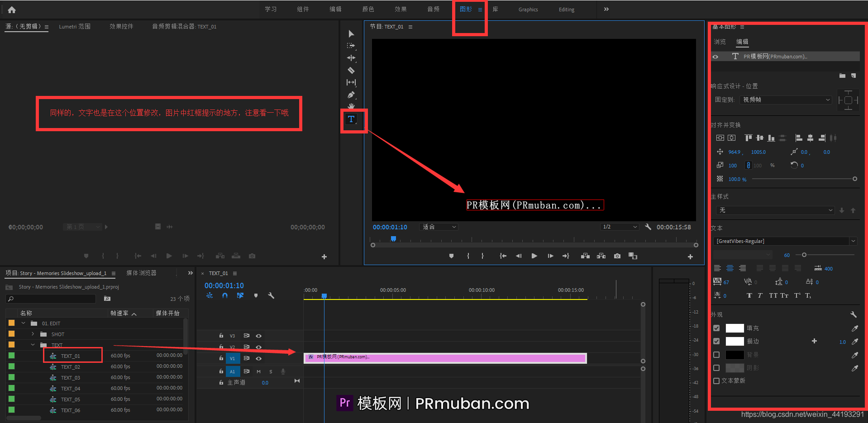Viewport: 868px width, 423px height.
Task: Click the Home icon
Action: coord(12,10)
